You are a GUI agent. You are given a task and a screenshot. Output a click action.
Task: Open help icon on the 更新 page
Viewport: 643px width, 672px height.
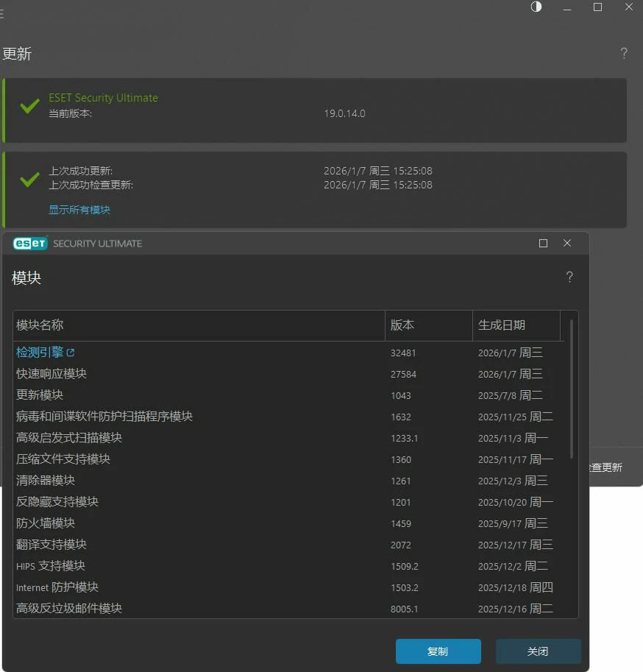pyautogui.click(x=624, y=53)
